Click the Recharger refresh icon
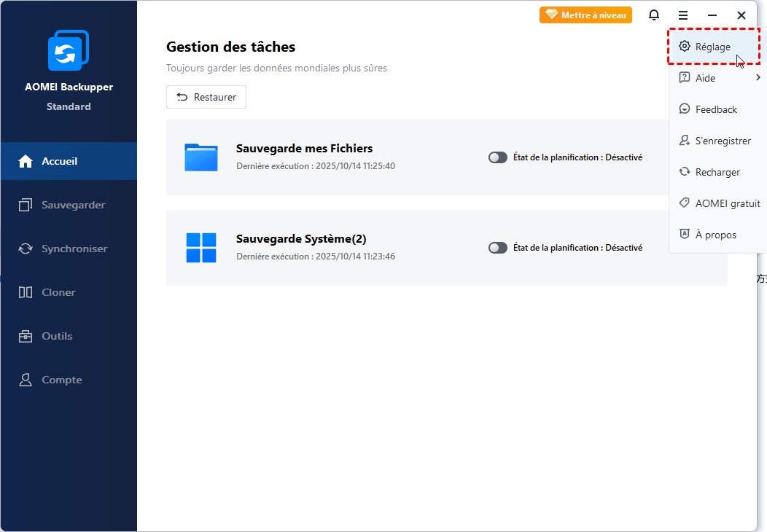The height and width of the screenshot is (532, 767). (x=685, y=172)
